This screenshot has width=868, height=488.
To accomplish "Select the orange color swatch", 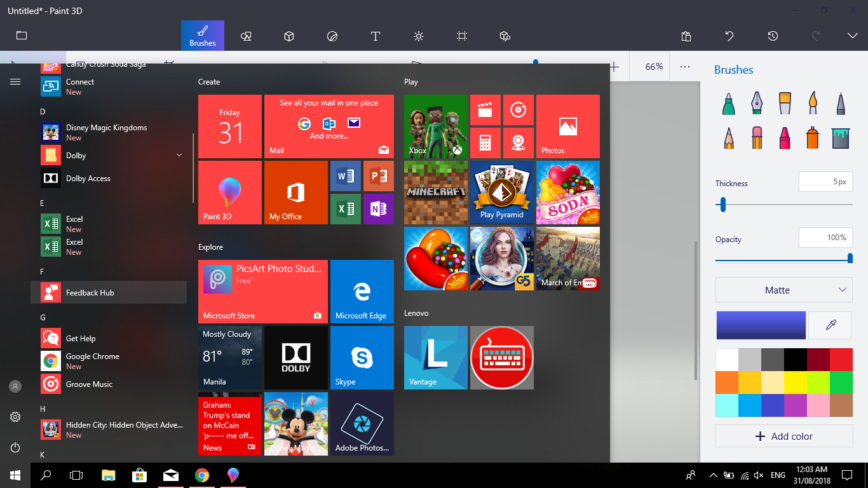I will [x=727, y=383].
